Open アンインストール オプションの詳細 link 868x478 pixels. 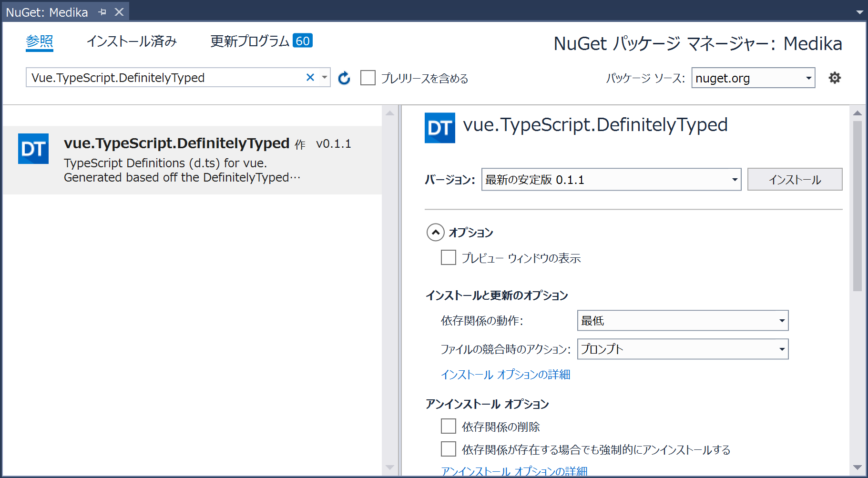point(514,471)
